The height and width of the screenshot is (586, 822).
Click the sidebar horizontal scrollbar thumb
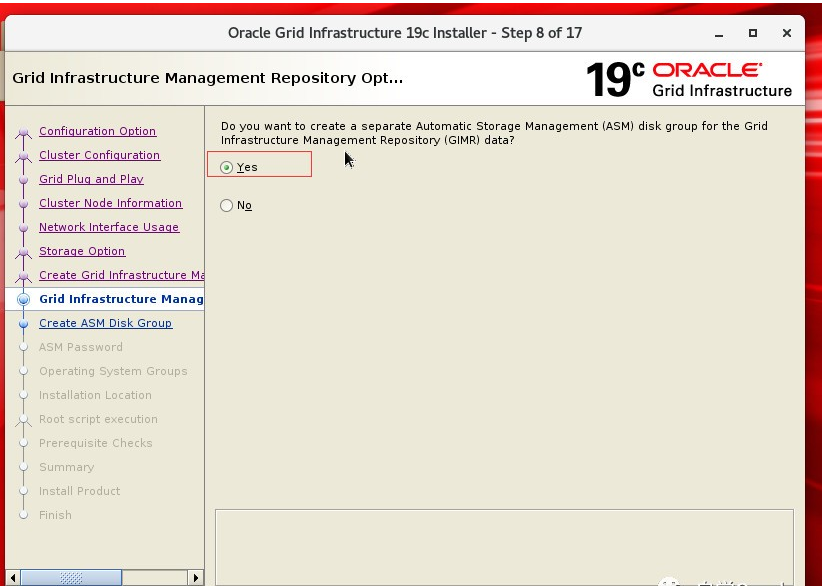tap(71, 578)
